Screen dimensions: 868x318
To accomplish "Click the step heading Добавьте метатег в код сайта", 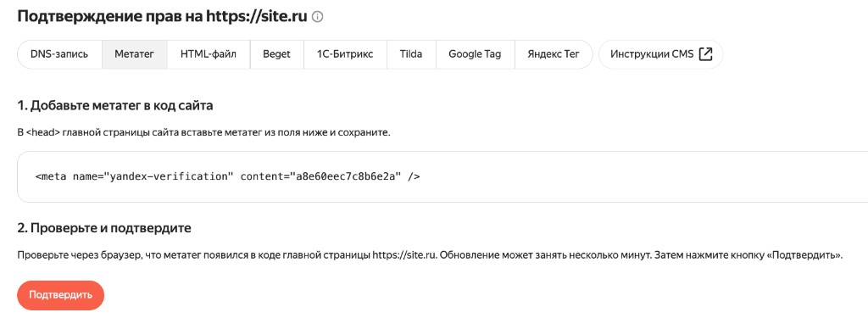I will click(115, 106).
